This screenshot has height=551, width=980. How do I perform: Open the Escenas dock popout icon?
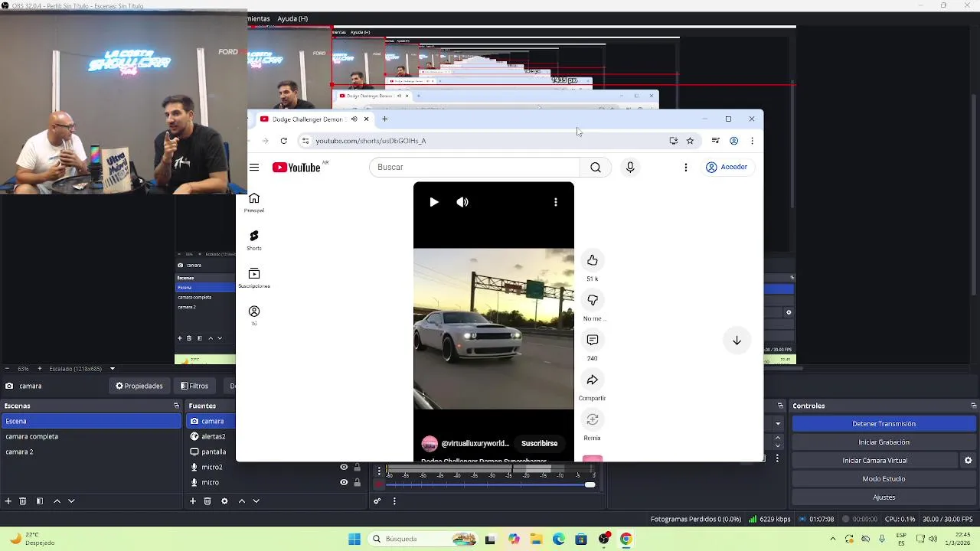[176, 406]
